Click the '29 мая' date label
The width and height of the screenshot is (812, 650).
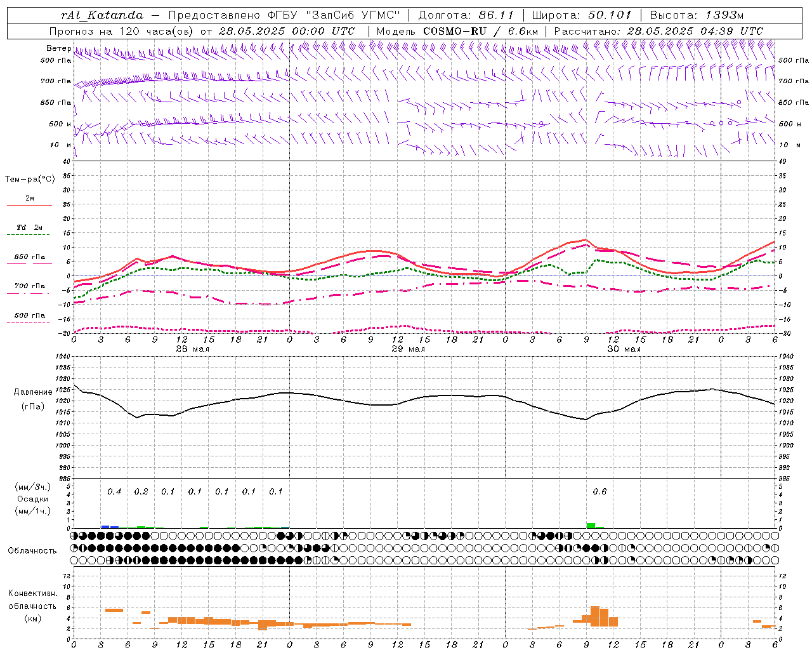click(x=408, y=349)
